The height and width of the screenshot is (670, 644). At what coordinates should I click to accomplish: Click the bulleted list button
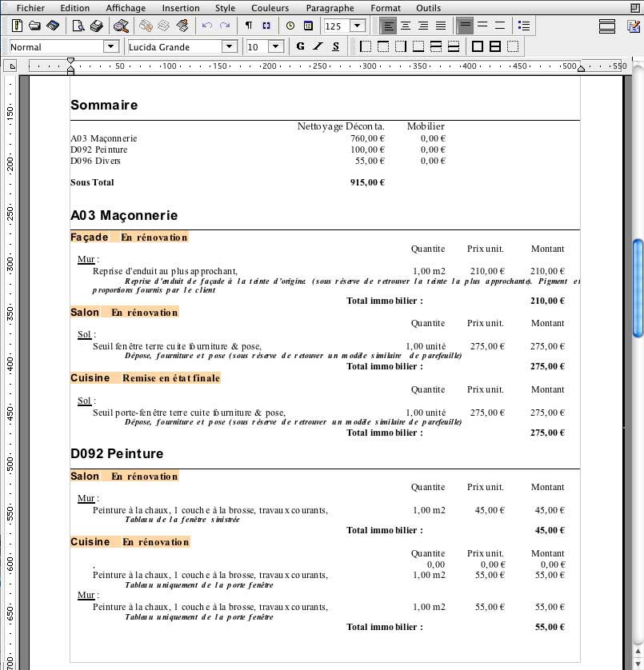523,26
